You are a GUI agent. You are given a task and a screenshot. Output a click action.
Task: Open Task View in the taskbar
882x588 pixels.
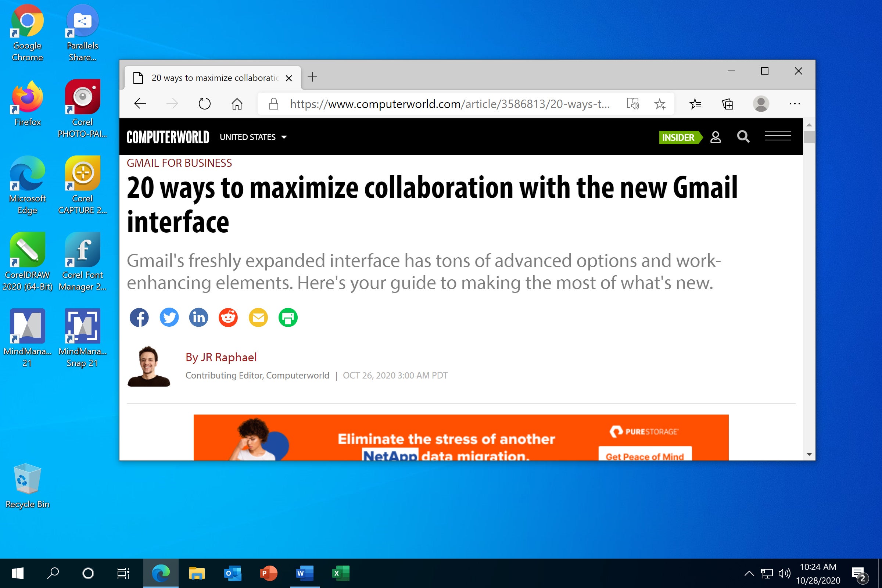pos(123,573)
